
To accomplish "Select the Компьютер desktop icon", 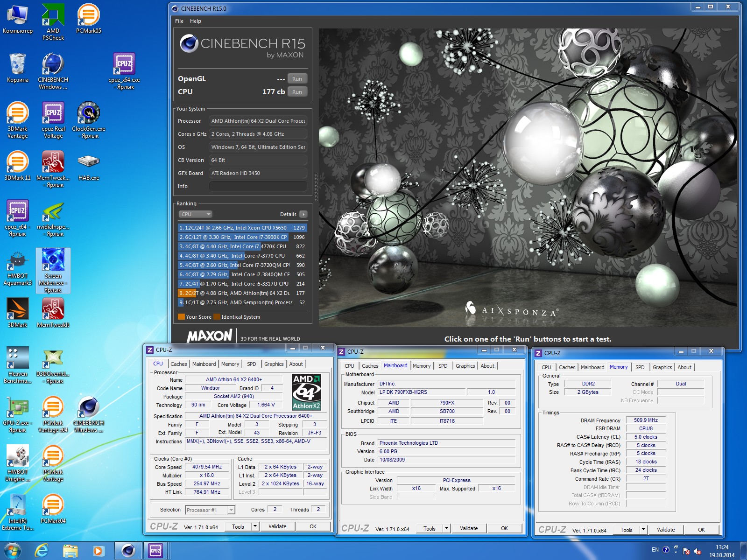I will [18, 19].
